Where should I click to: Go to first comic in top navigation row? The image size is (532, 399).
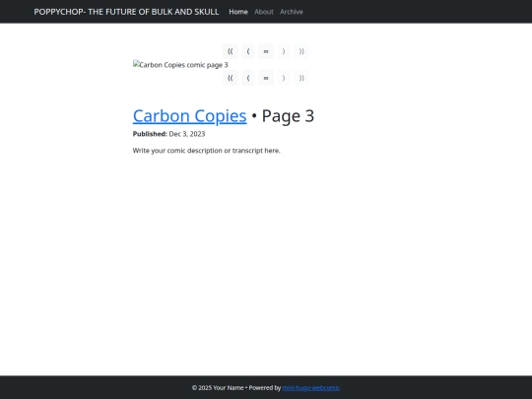click(x=230, y=51)
